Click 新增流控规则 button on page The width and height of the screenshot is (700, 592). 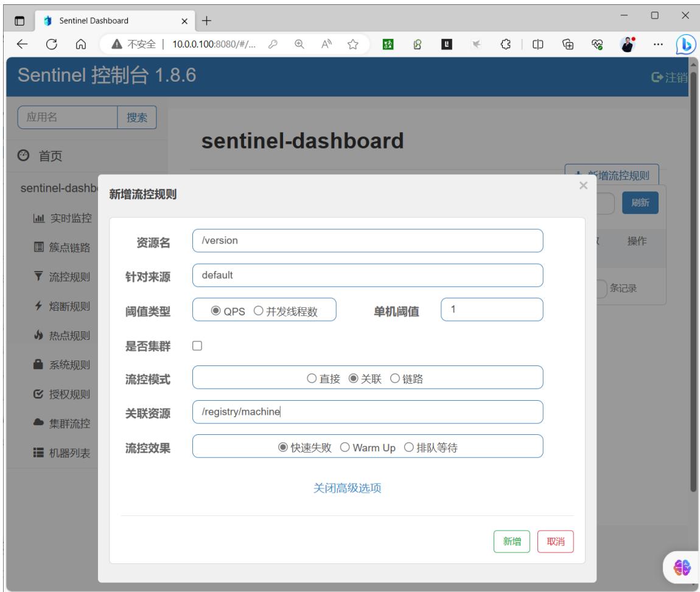tap(612, 174)
